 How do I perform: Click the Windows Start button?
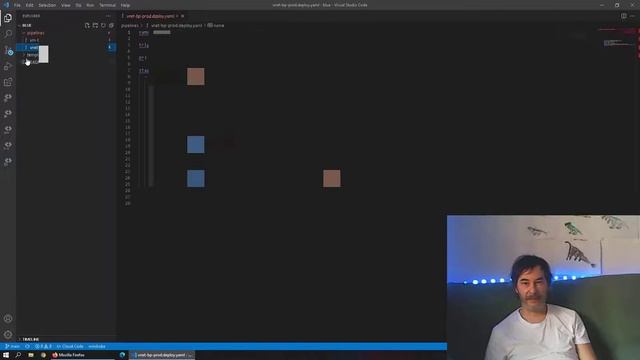click(x=6, y=355)
